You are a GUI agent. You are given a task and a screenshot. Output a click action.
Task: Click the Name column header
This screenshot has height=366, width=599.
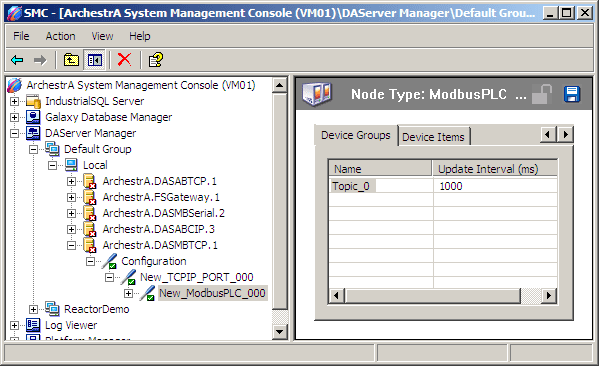[380, 168]
